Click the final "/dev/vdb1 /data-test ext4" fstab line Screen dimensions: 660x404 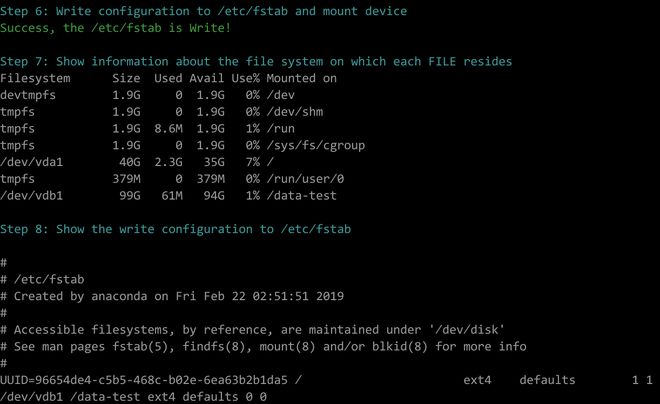pos(134,397)
